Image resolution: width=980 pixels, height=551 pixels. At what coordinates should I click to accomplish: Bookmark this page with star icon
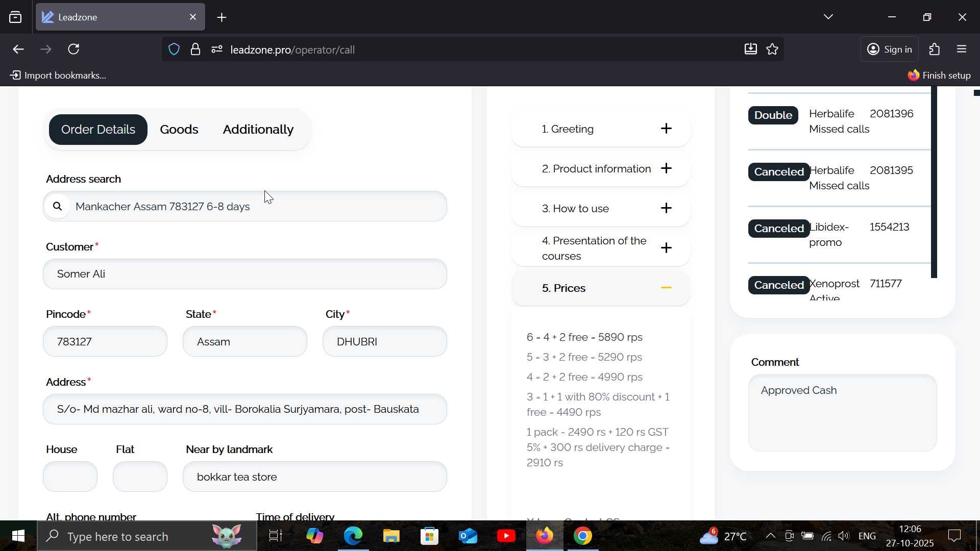pos(772,49)
